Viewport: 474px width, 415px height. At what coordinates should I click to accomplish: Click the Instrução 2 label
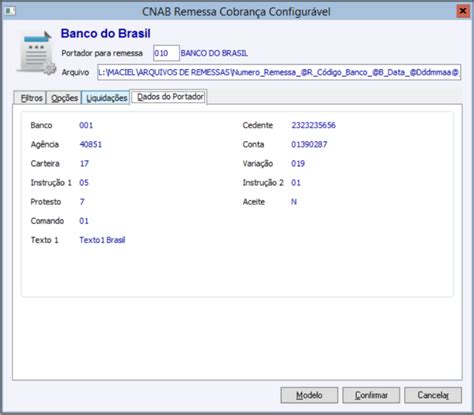click(x=263, y=183)
